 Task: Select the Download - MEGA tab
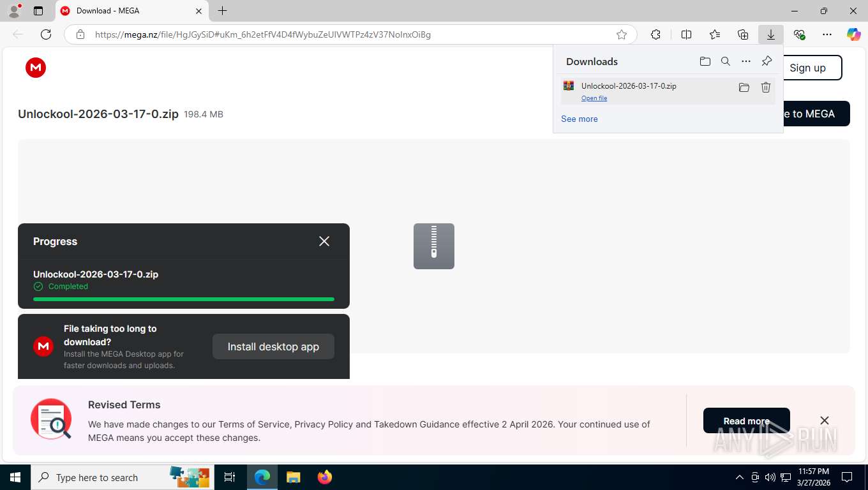(x=131, y=11)
